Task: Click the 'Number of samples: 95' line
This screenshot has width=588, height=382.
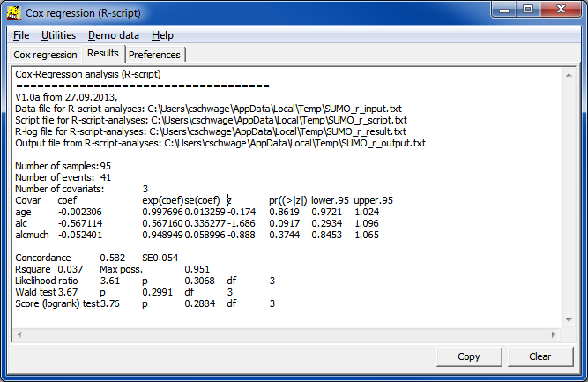Action: pos(63,166)
